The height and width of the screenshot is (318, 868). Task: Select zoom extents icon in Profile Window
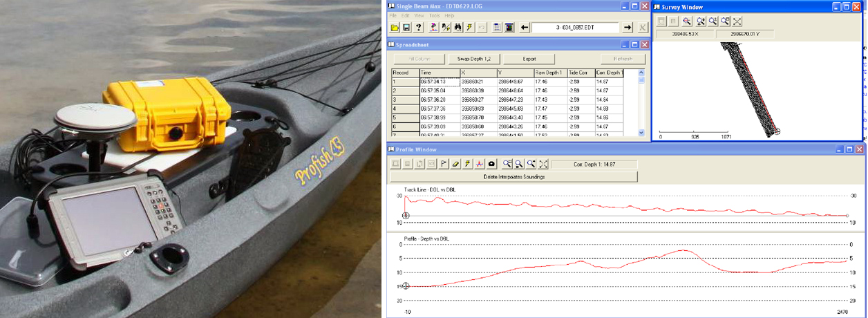pyautogui.click(x=543, y=164)
